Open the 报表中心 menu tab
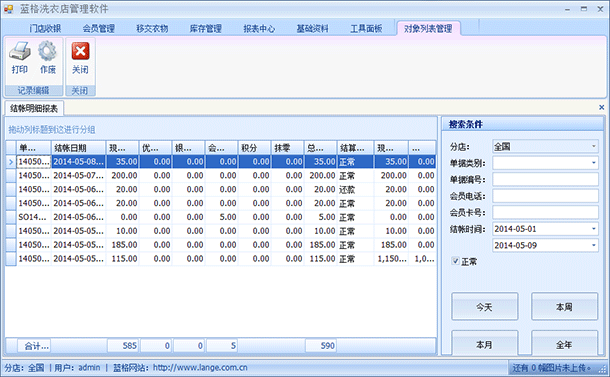Image resolution: width=610 pixels, height=377 pixels. pos(259,28)
